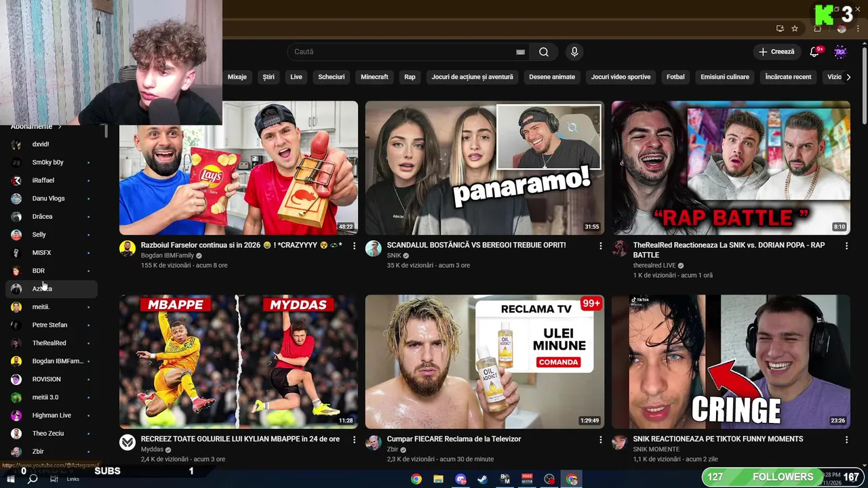Open YouTube notifications bell
The height and width of the screenshot is (488, 868).
(x=815, y=52)
